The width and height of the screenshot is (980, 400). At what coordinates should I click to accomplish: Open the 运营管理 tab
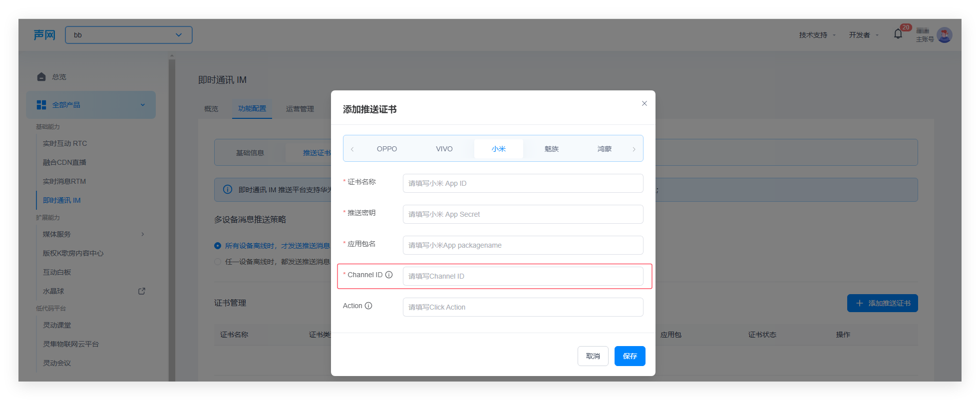(x=300, y=109)
